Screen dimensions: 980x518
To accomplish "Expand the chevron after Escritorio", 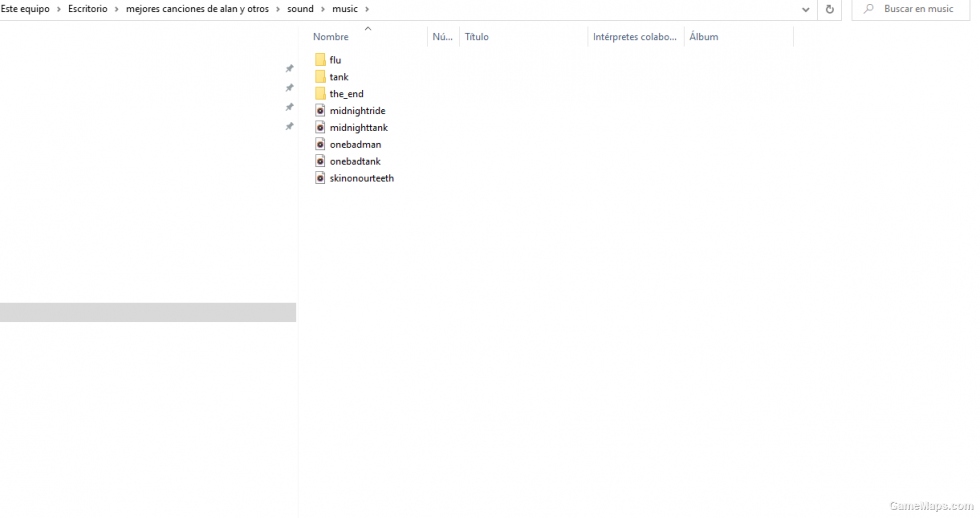I will pos(116,9).
